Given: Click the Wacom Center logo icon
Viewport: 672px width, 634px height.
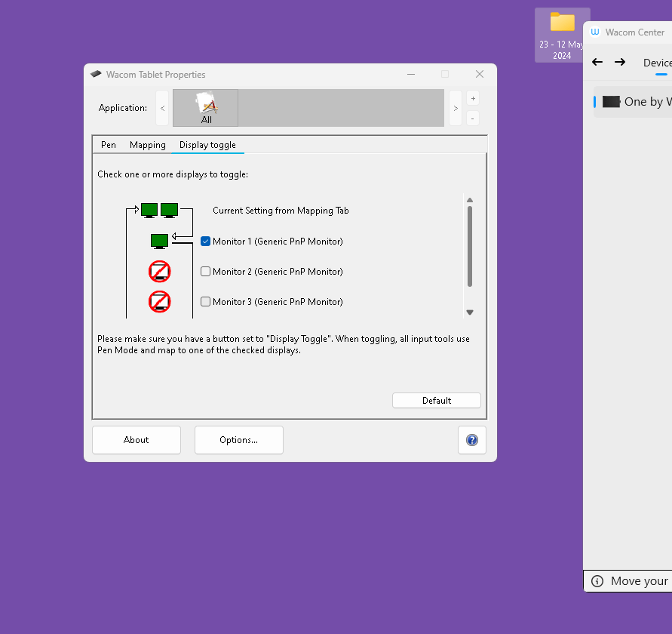Looking at the screenshot, I should tap(595, 32).
